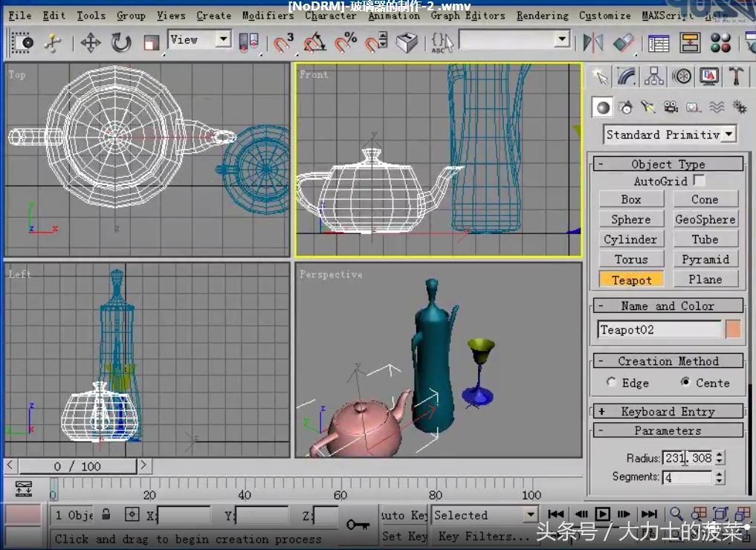Screen dimensions: 756x550
Task: Click the Teapot02 object color swatch
Action: 734,329
